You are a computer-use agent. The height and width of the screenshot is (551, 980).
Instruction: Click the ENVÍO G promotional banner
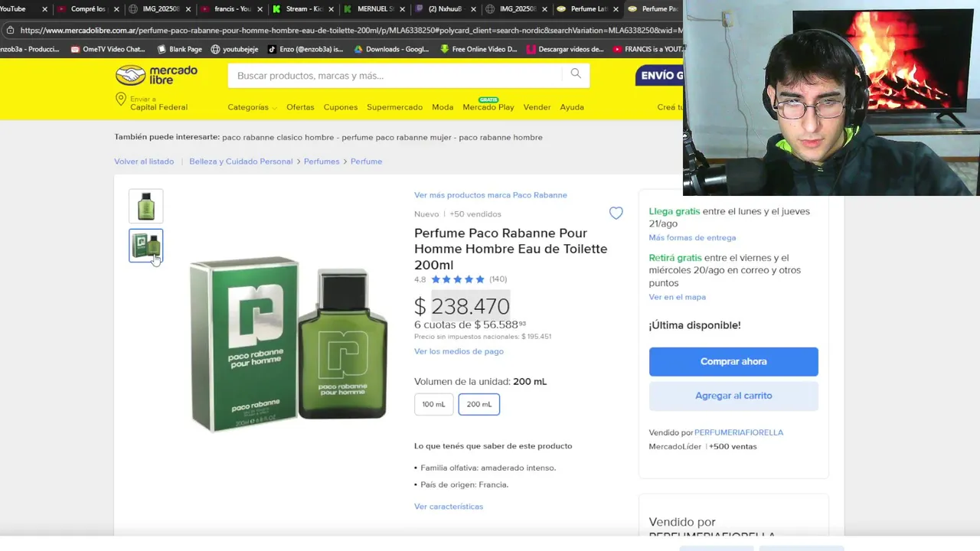[659, 75]
